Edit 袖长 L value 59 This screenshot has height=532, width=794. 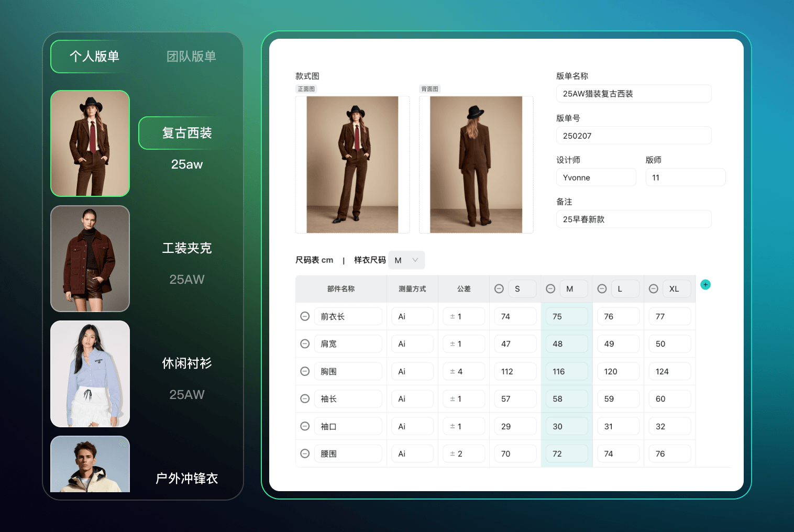click(x=618, y=398)
